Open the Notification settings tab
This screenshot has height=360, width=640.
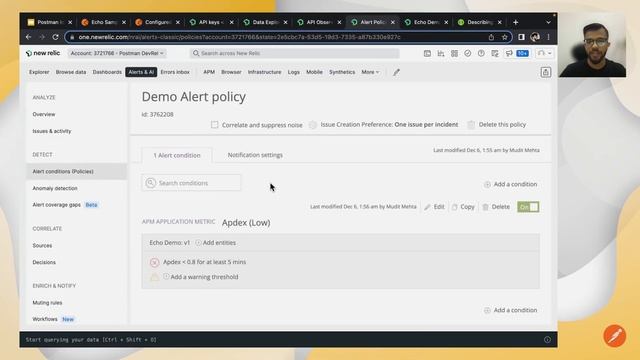255,155
